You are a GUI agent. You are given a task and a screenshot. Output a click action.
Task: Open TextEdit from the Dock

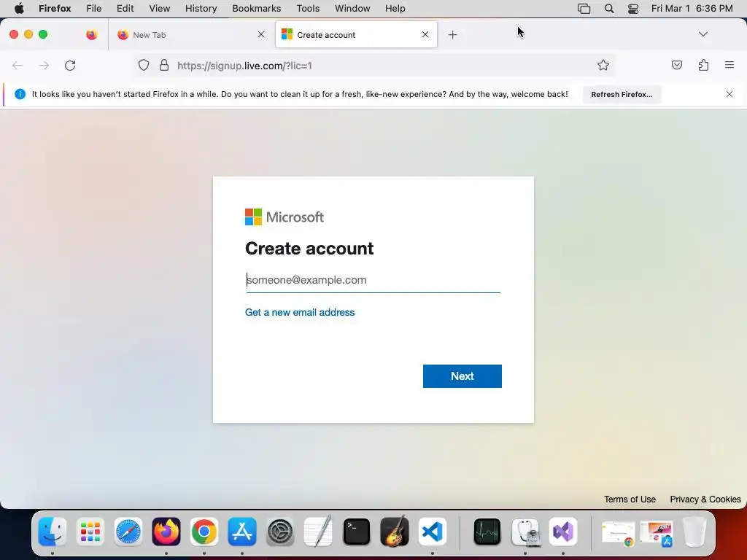(318, 531)
